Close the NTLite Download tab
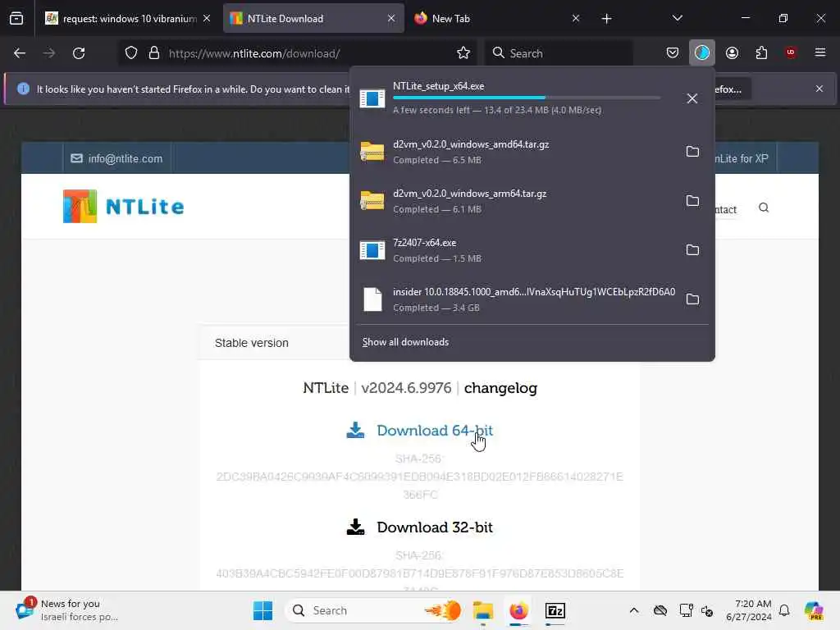 tap(391, 19)
